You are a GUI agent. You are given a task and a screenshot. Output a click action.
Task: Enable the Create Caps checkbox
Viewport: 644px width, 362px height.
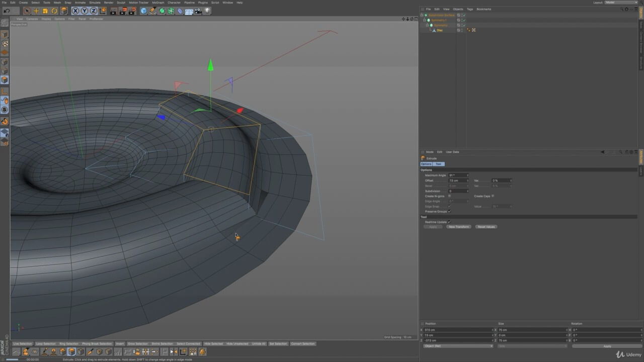[x=493, y=196]
